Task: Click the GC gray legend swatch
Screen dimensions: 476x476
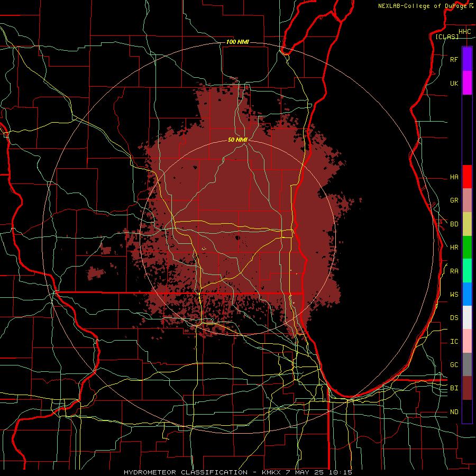Action: tap(467, 364)
